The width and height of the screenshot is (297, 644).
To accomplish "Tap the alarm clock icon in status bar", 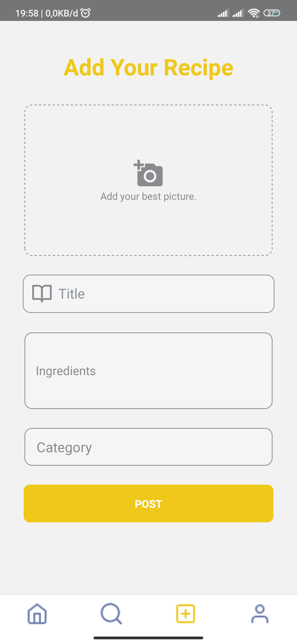I will click(85, 12).
